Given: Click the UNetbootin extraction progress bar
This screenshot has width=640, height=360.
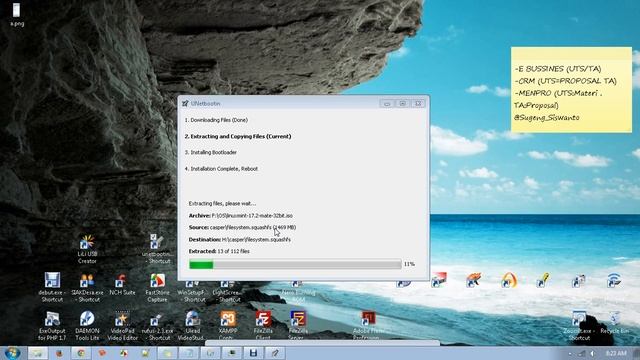Looking at the screenshot, I should 295,264.
